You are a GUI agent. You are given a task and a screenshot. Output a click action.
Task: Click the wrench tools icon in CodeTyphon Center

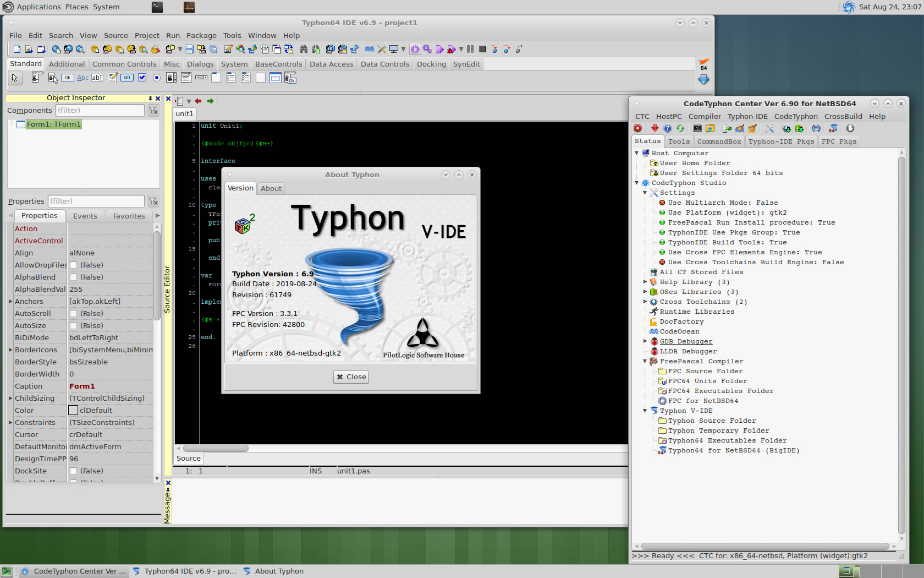click(769, 128)
